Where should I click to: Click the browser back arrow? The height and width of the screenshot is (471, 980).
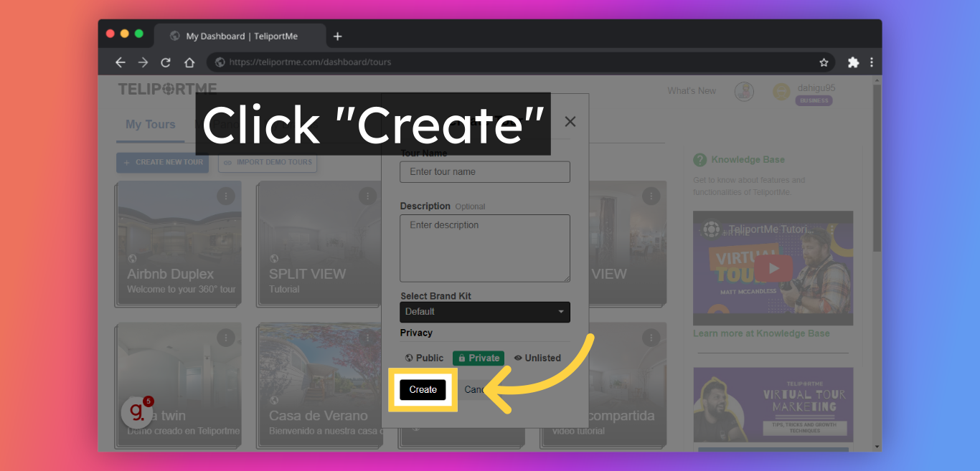point(121,62)
